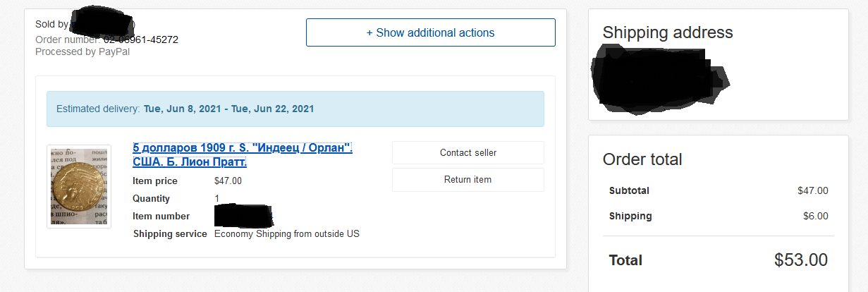Expand the Show additional actions button
This screenshot has width=868, height=292.
click(x=430, y=32)
